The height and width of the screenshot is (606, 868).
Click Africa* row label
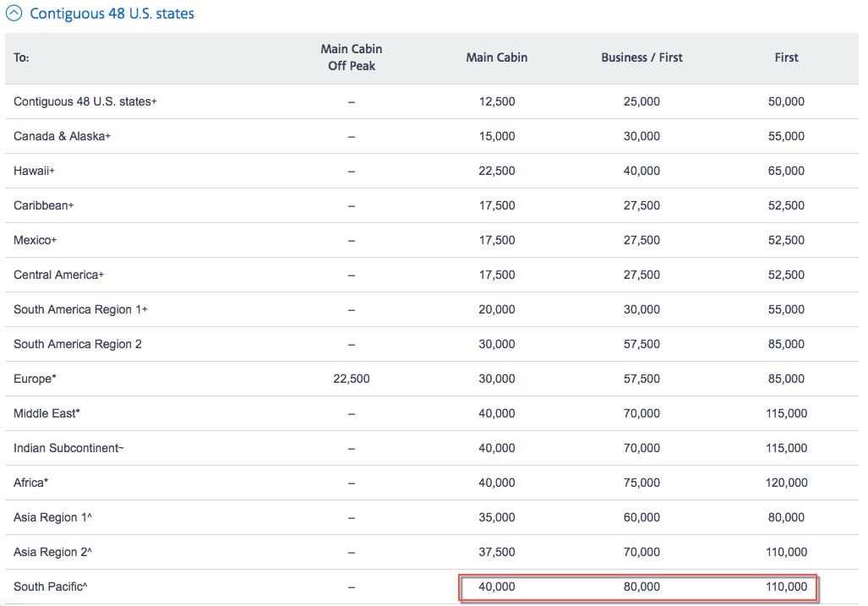(x=31, y=483)
